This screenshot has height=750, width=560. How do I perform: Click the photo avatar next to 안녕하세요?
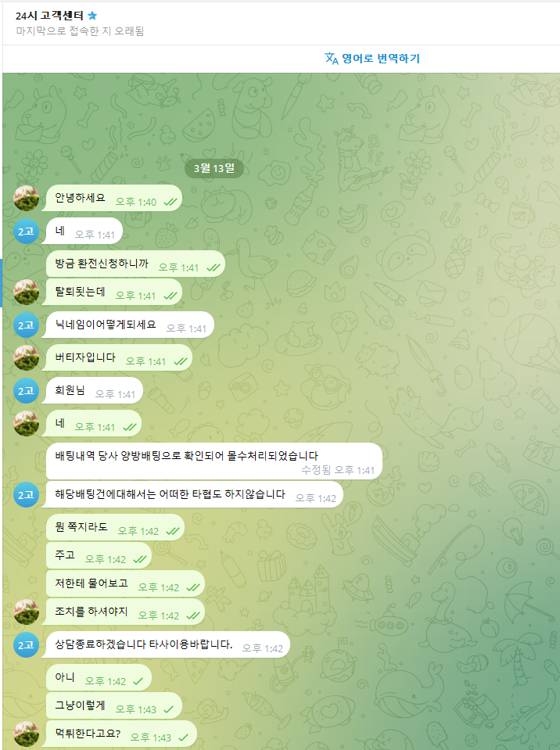(26, 199)
